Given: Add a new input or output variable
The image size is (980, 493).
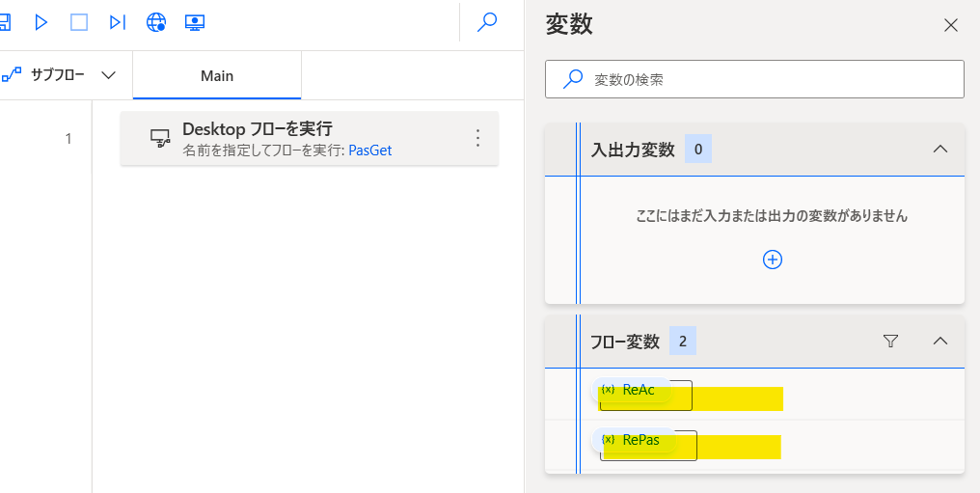Looking at the screenshot, I should tap(773, 260).
